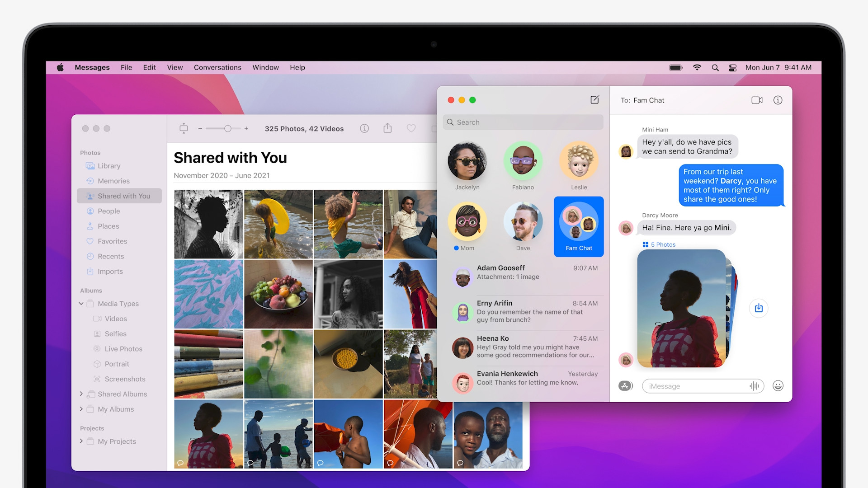Open the Messages apps button

tap(625, 386)
